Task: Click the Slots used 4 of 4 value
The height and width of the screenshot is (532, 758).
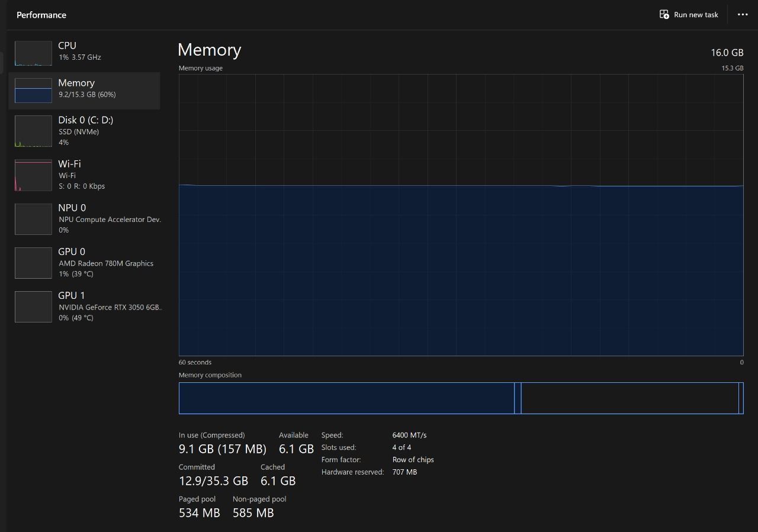Action: tap(402, 447)
